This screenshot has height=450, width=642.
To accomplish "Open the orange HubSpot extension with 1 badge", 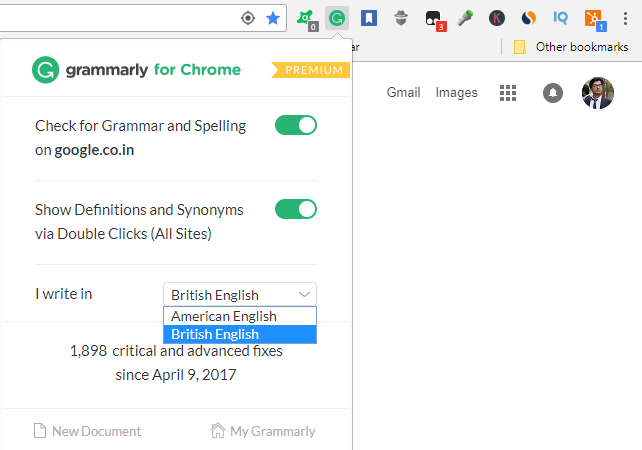I will coord(595,20).
